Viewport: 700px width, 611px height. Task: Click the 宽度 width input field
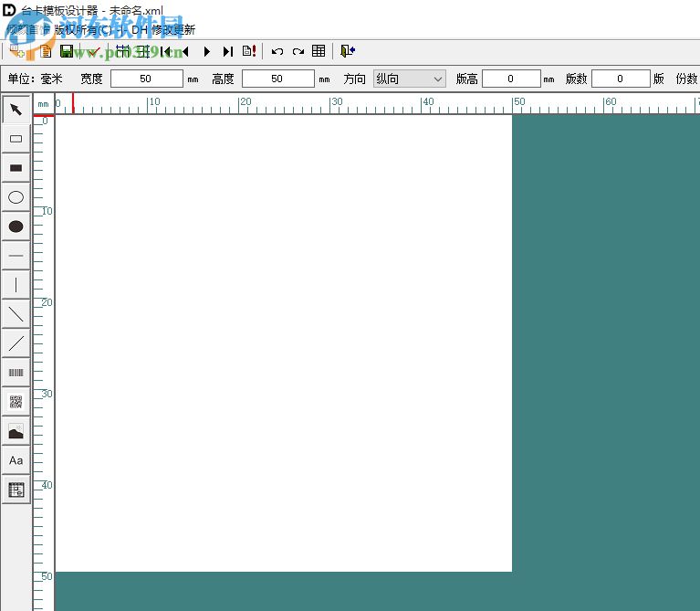point(146,79)
